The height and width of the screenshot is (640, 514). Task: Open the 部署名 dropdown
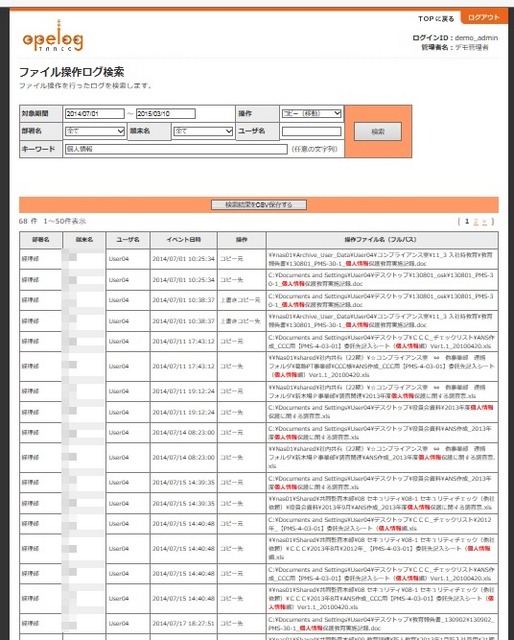(95, 131)
